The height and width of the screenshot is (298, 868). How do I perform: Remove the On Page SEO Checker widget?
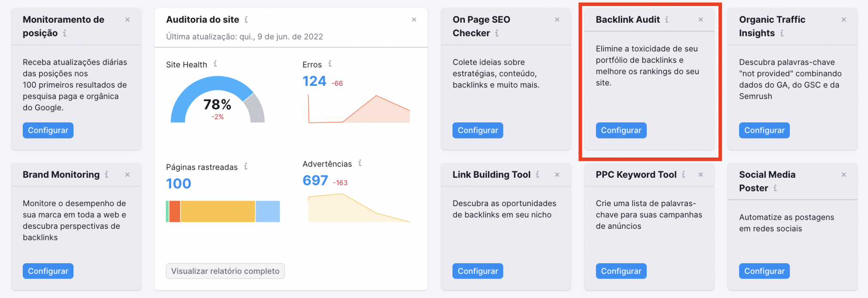(557, 19)
